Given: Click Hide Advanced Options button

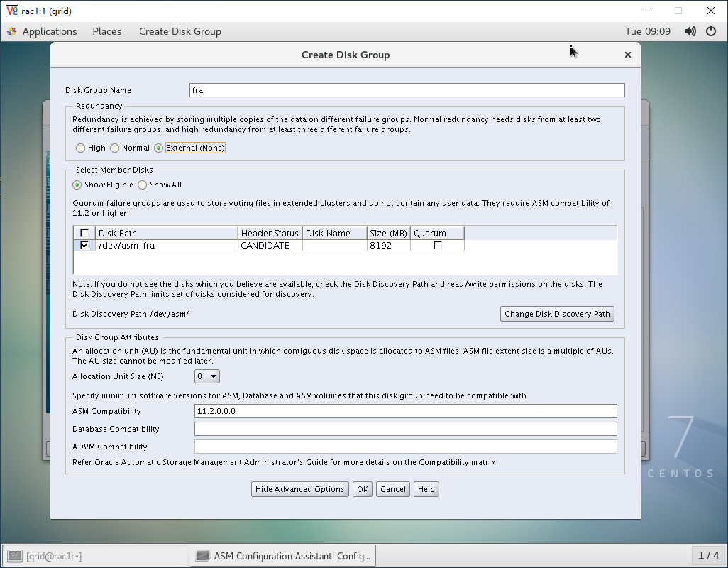Looking at the screenshot, I should pyautogui.click(x=300, y=489).
